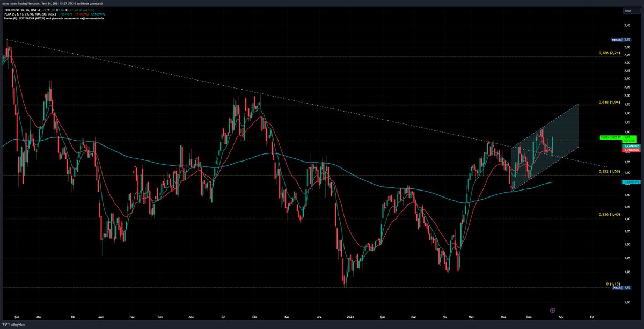Click the Yüksek 2,35 high price label

pos(620,39)
